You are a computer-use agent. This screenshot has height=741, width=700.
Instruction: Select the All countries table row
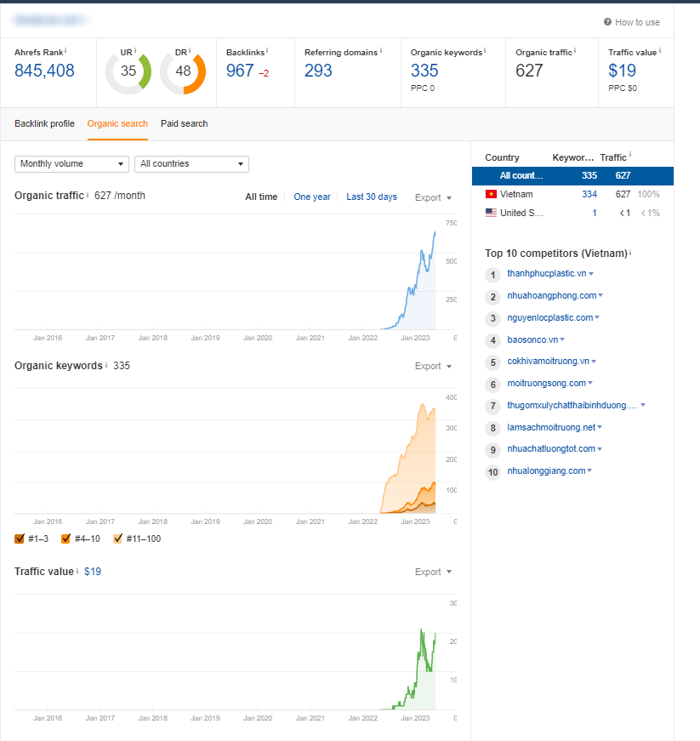[572, 175]
